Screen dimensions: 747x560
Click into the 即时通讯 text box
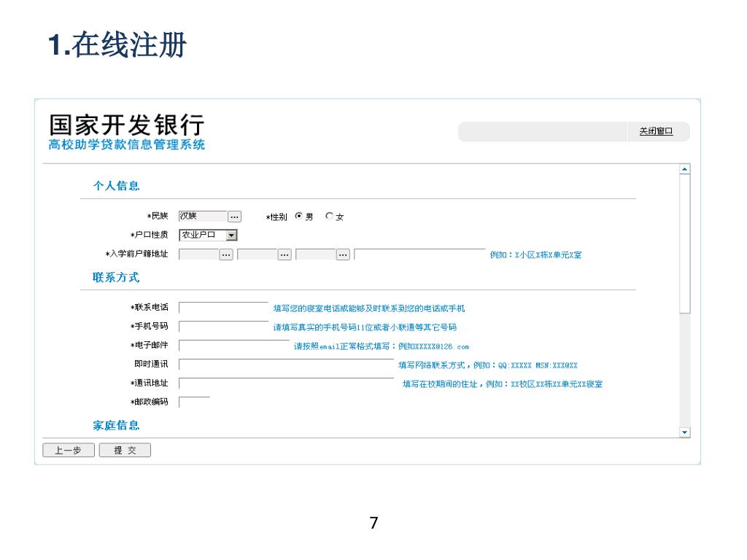tap(286, 365)
